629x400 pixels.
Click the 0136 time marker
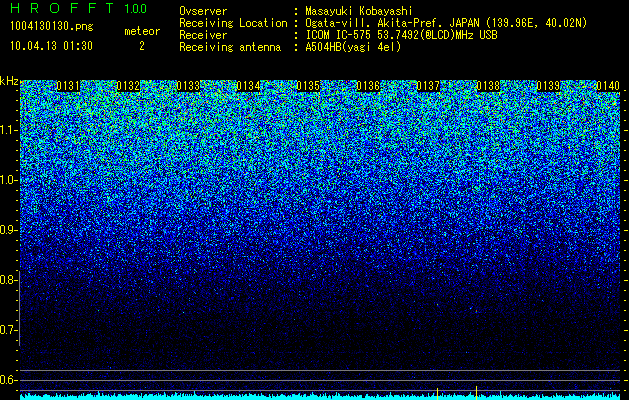coord(368,86)
